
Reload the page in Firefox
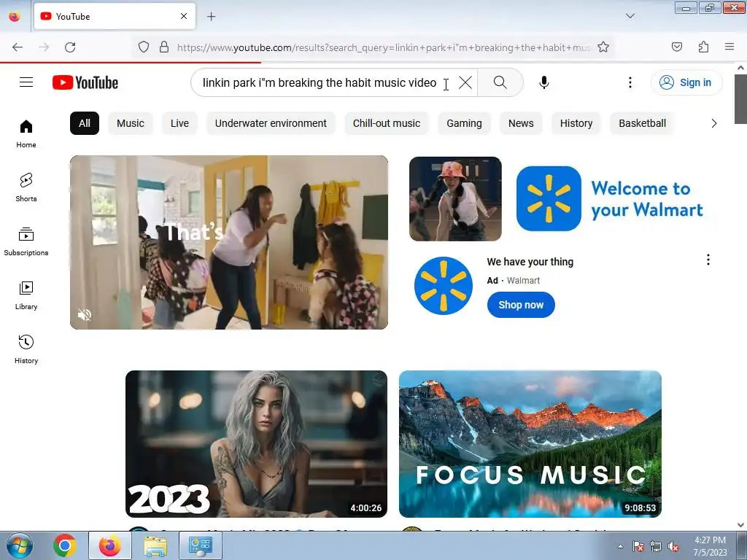[70, 47]
